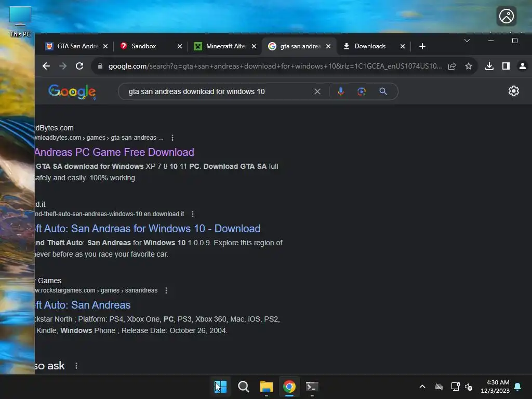532x399 pixels.
Task: Close the Downloads tab
Action: (403, 46)
